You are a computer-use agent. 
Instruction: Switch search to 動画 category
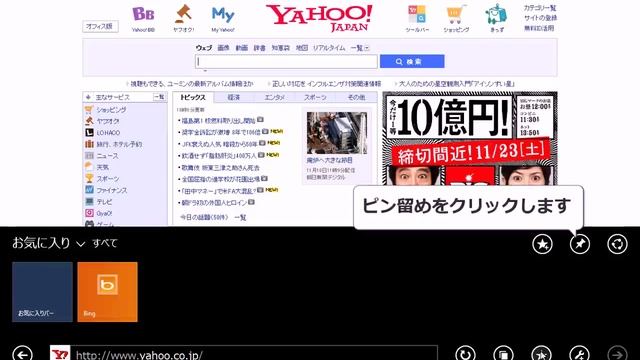242,48
